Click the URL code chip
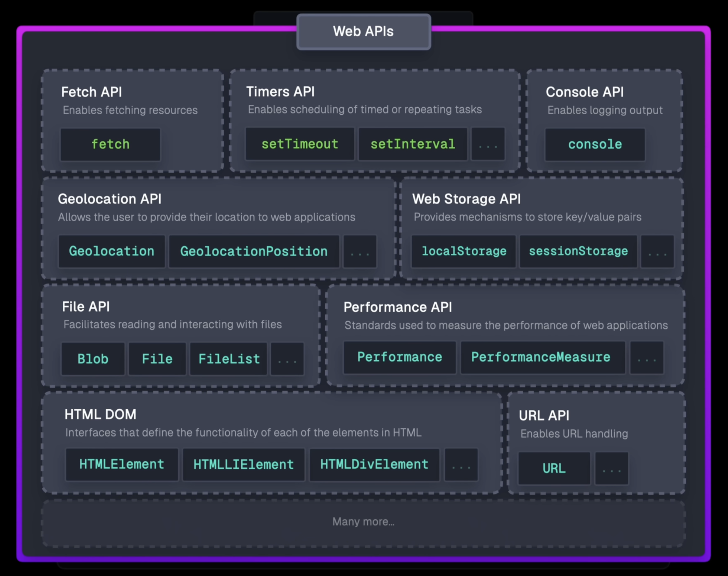The width and height of the screenshot is (728, 576). pyautogui.click(x=554, y=468)
